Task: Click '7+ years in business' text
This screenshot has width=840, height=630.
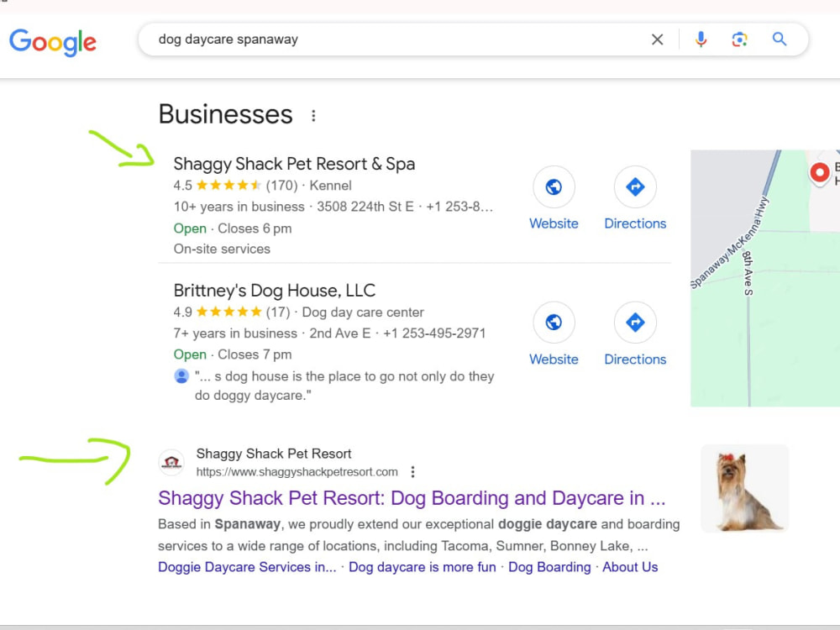Action: pos(235,333)
